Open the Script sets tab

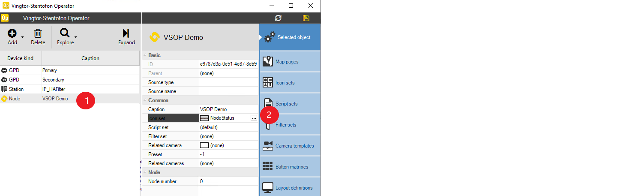290,104
